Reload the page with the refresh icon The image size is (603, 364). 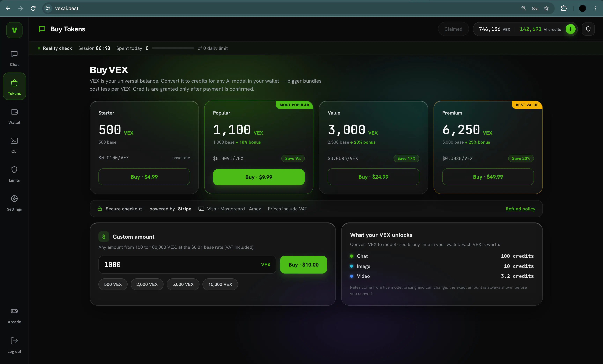(33, 8)
